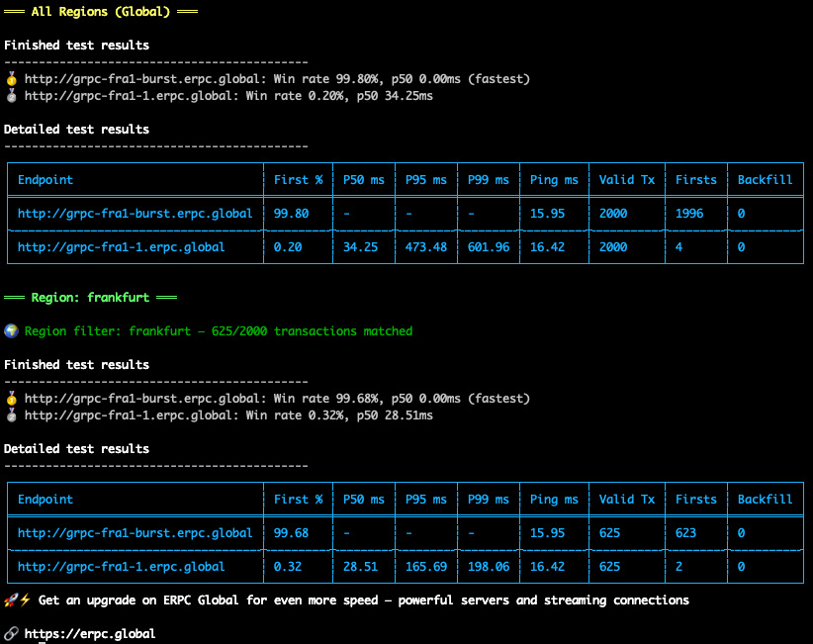This screenshot has height=644, width=813.
Task: Click the All Regions (Global) heading
Action: (101, 12)
